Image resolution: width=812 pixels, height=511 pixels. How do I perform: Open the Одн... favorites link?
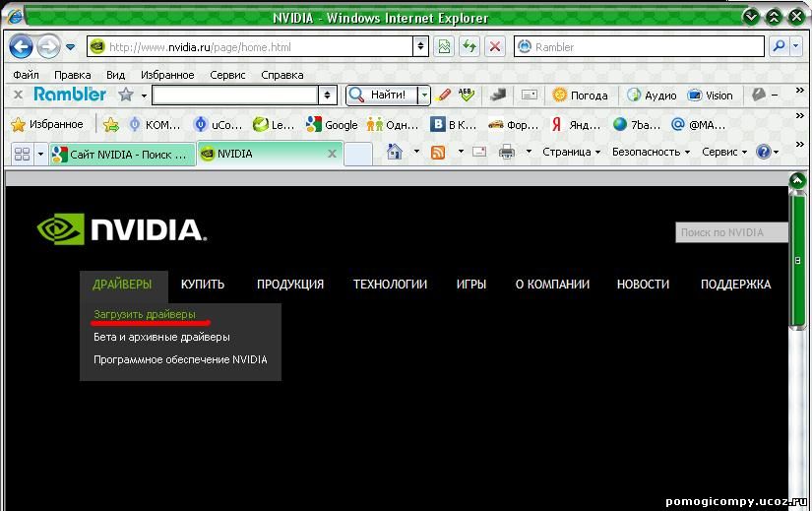392,124
